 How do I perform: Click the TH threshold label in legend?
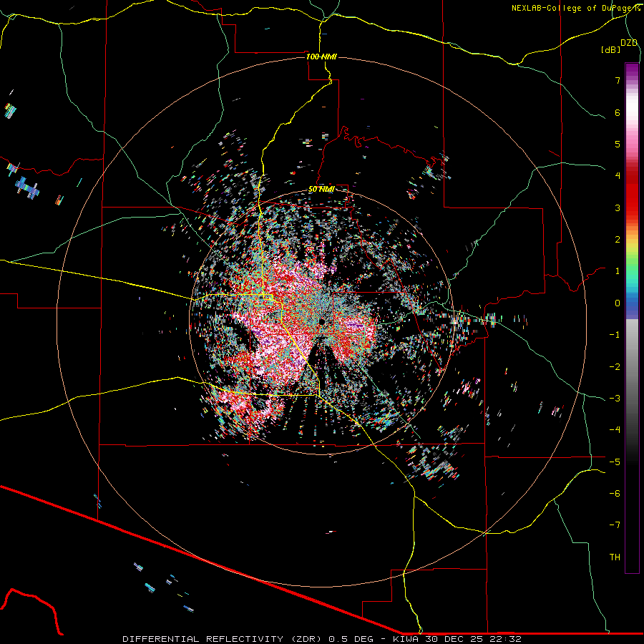click(x=615, y=557)
